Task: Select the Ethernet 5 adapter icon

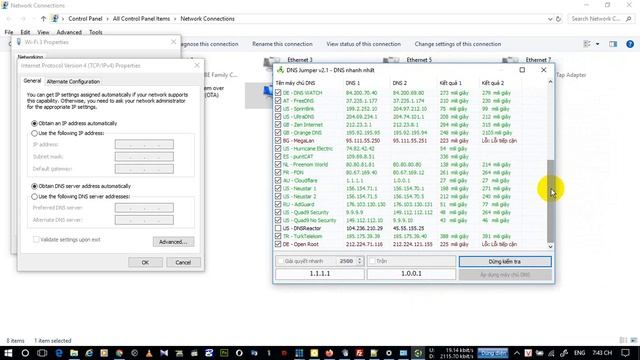Action: pos(391,60)
